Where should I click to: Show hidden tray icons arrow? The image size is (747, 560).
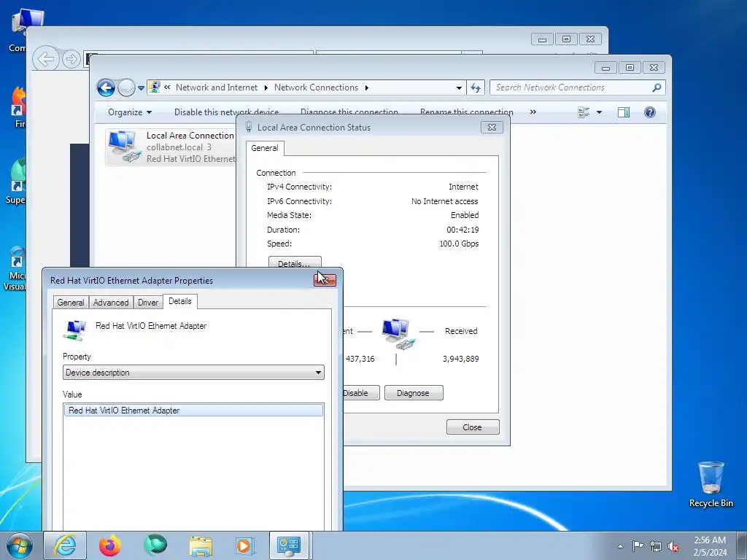620,546
